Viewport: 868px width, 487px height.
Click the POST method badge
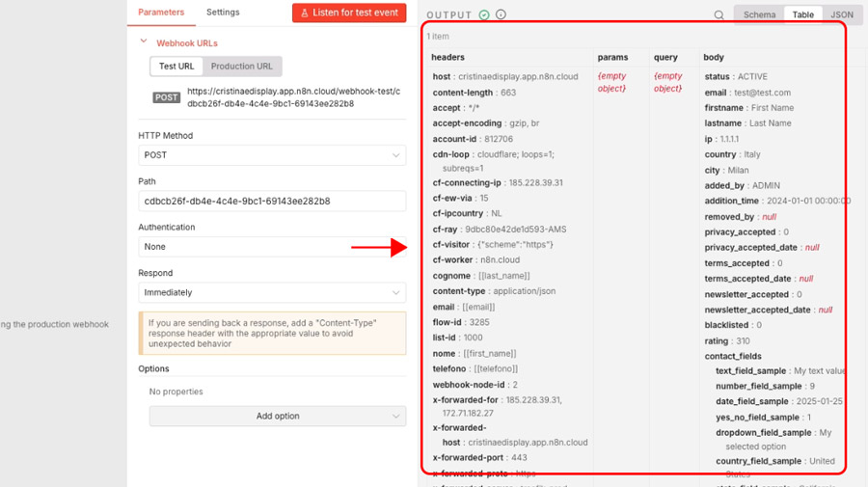tap(167, 97)
